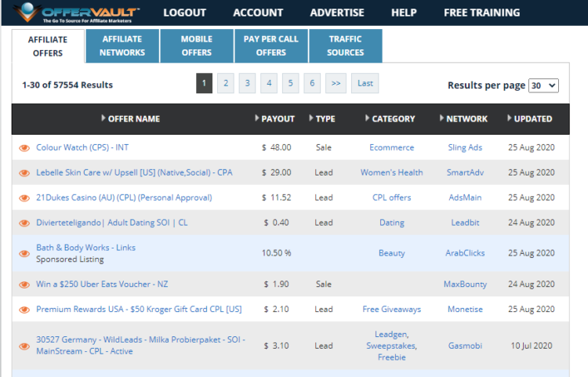This screenshot has height=377, width=588.
Task: Preview Colour Watch (CPS) offer via eye icon
Action: tap(24, 148)
